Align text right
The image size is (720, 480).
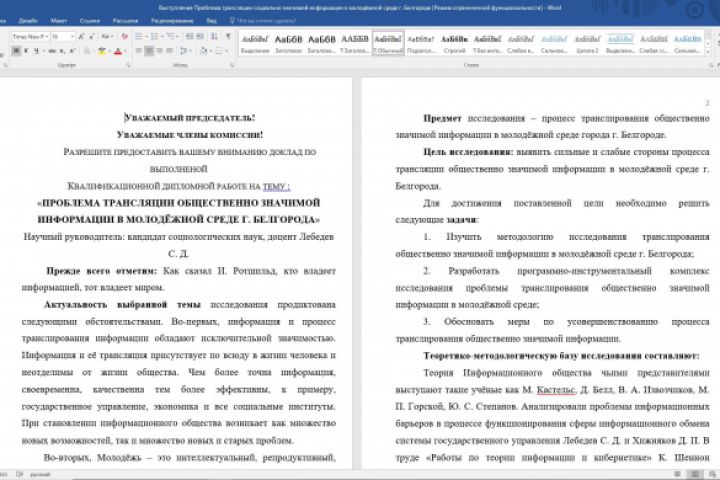[x=159, y=51]
